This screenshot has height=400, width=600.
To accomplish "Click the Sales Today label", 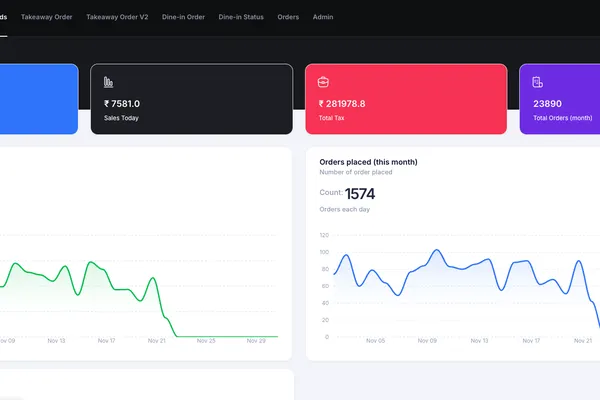I will coord(121,118).
